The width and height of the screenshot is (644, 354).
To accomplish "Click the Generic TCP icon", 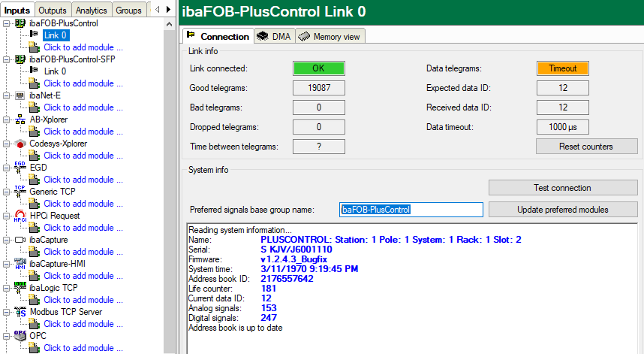I will click(20, 192).
